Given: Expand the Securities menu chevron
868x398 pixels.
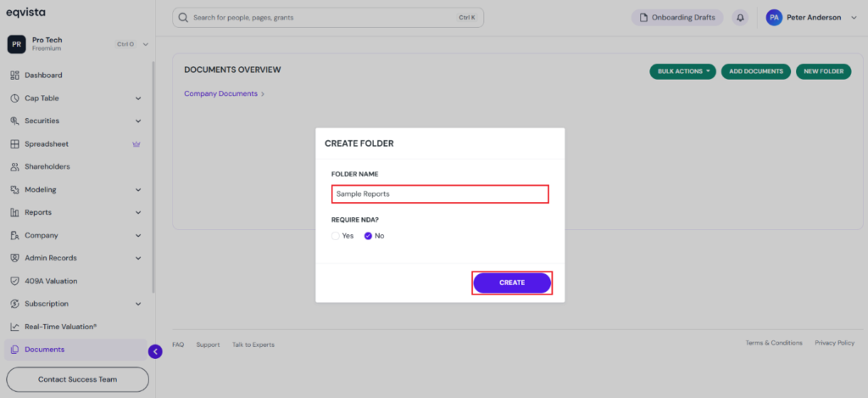Looking at the screenshot, I should coord(138,121).
